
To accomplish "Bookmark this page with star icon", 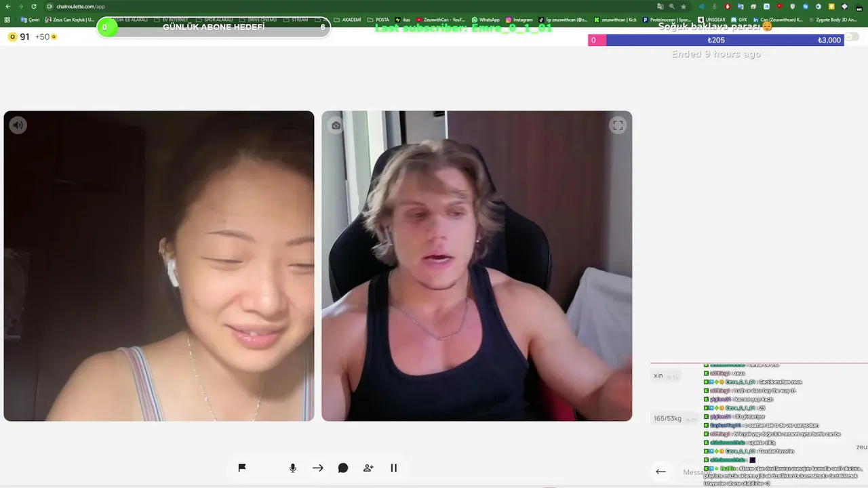I will 684,6.
